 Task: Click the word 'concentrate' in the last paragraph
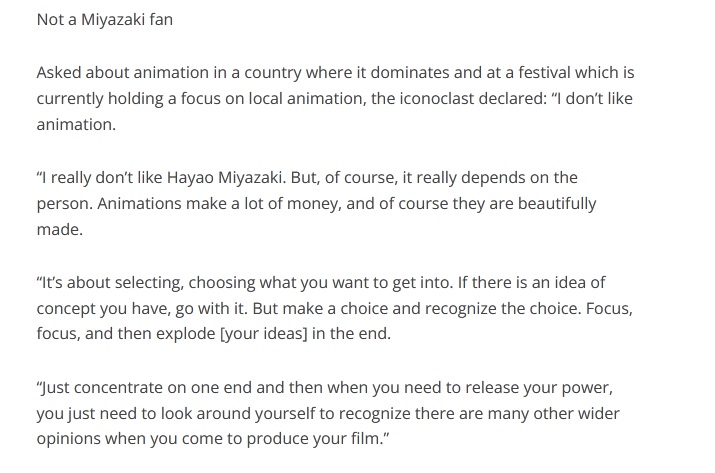point(118,388)
